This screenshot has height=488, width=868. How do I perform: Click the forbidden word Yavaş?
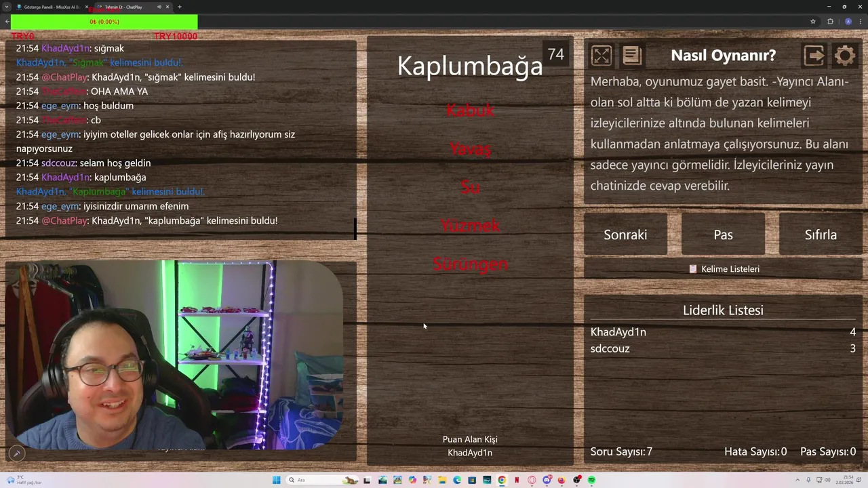point(470,149)
